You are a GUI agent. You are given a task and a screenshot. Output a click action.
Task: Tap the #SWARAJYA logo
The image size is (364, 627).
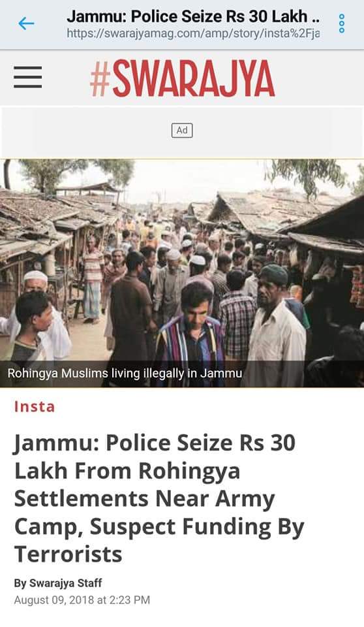183,78
